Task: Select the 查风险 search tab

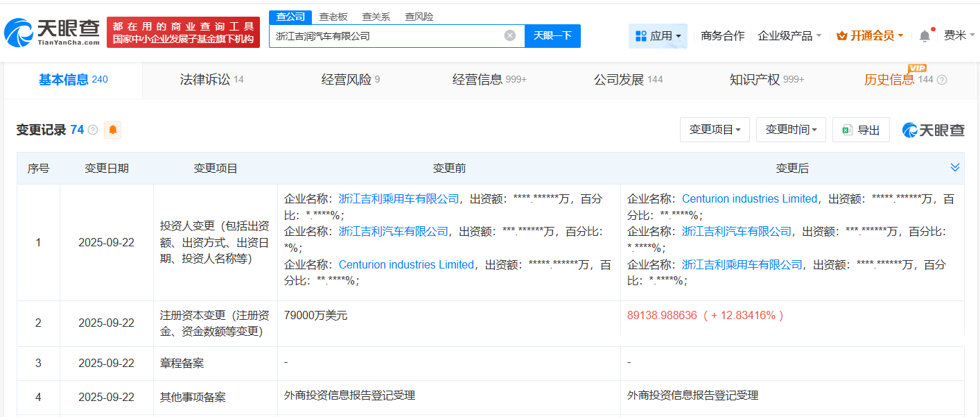Action: pyautogui.click(x=419, y=17)
